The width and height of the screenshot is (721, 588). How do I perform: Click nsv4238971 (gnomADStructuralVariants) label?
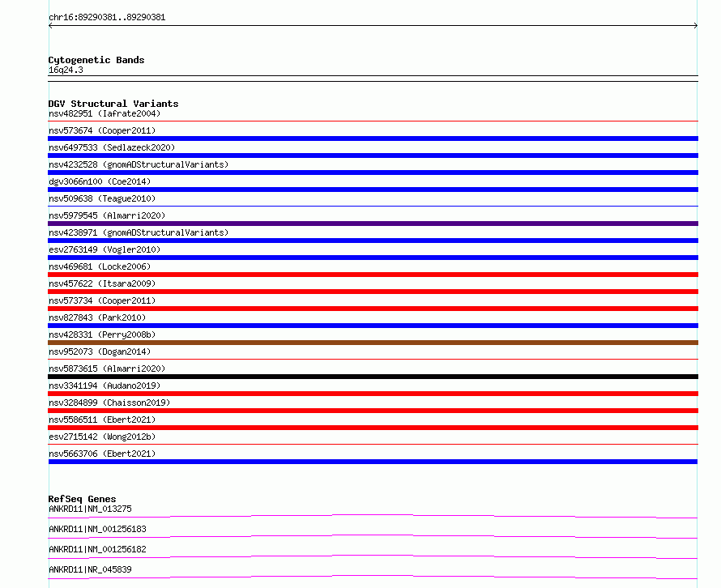(x=139, y=232)
